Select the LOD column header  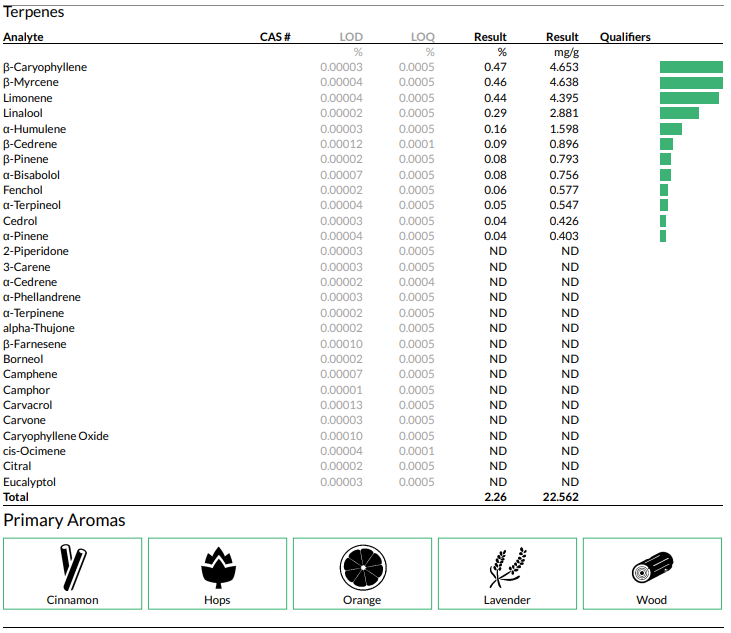(x=351, y=37)
